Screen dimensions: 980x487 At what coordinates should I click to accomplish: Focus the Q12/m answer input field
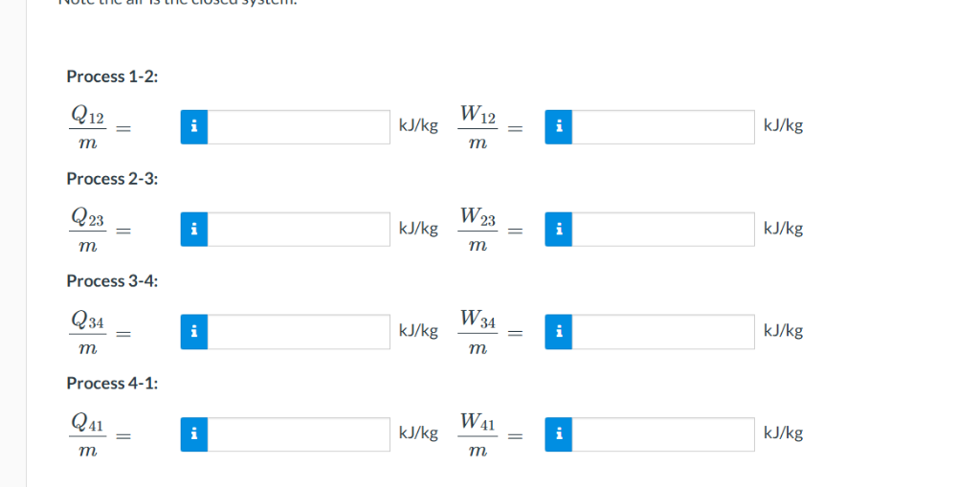point(299,127)
